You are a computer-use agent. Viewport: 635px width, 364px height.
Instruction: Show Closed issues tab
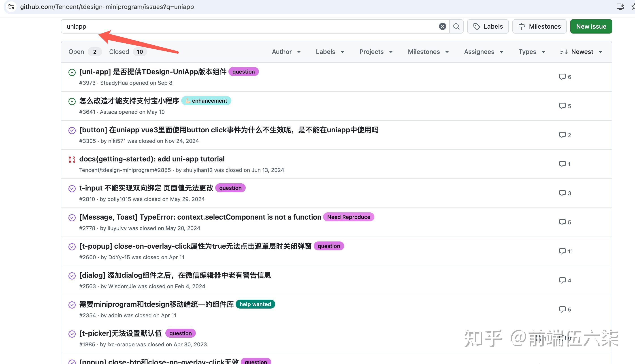(128, 52)
